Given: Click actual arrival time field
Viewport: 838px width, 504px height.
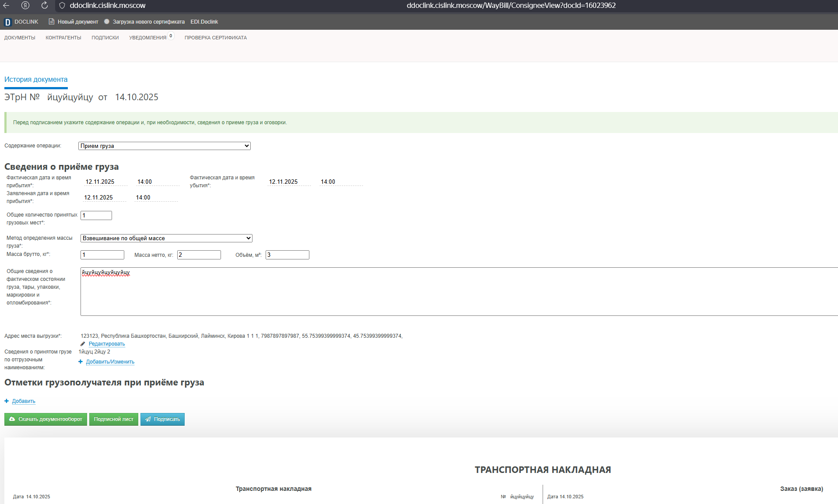Looking at the screenshot, I should pyautogui.click(x=158, y=182).
